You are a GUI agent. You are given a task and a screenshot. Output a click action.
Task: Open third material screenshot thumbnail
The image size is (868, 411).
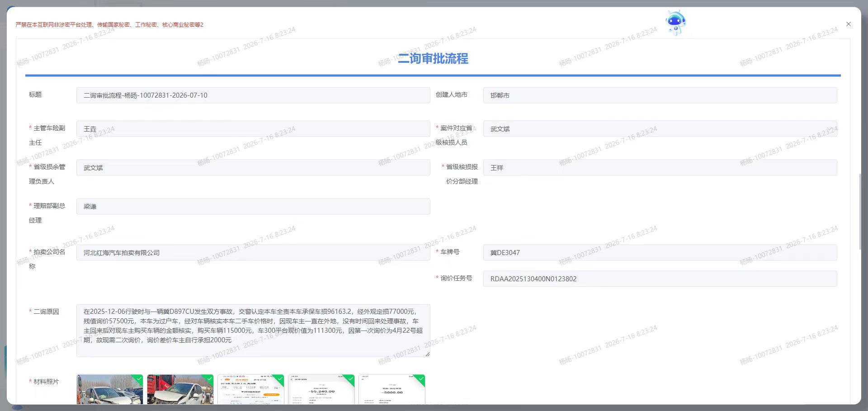[250, 389]
